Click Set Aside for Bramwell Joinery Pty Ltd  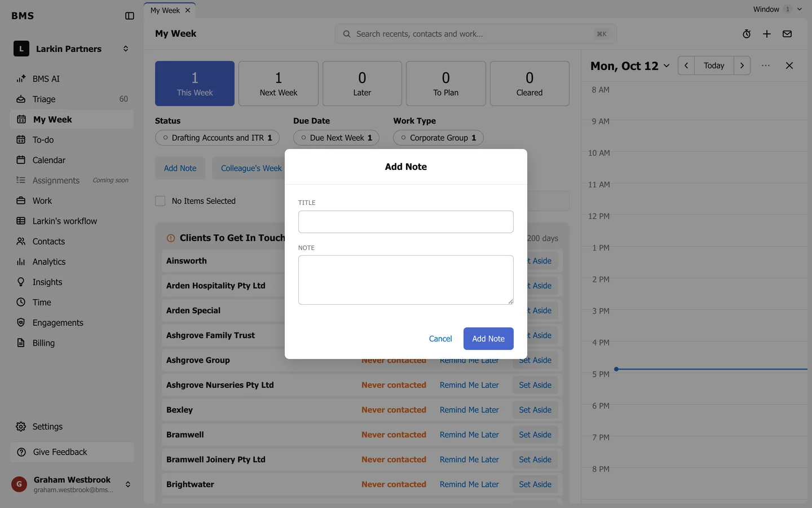[x=535, y=459]
